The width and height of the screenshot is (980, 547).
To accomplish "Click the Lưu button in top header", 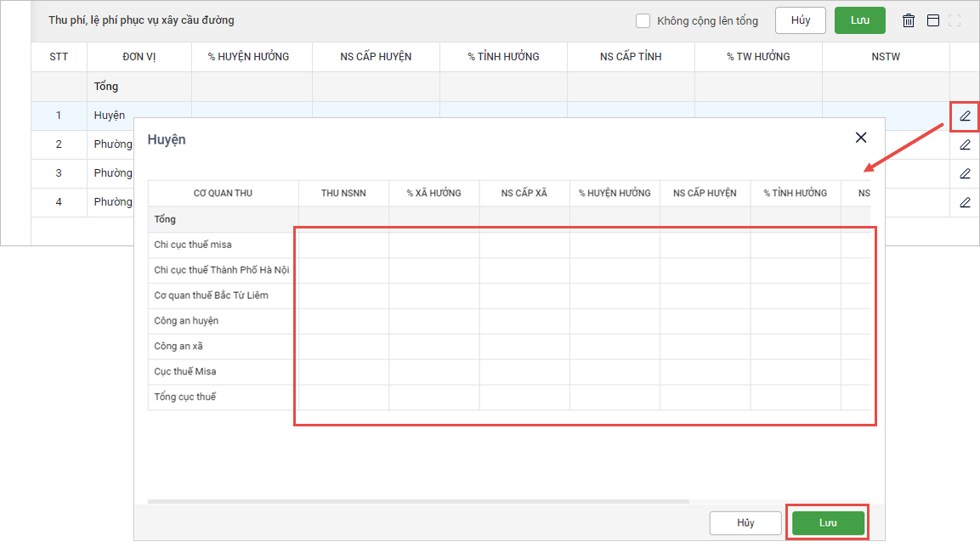I will [859, 20].
